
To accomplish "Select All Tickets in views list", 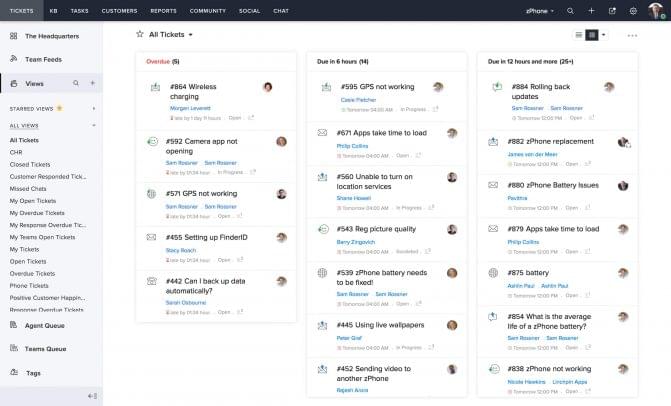I will click(x=24, y=140).
